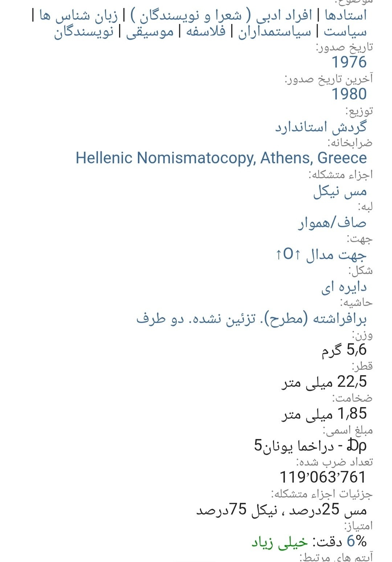Select the صاف/هموار edge link
Viewport: 392px width, 562px height.
coord(332,223)
